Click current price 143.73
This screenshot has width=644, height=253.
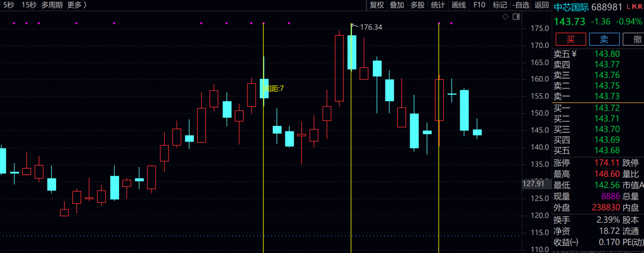pos(569,22)
